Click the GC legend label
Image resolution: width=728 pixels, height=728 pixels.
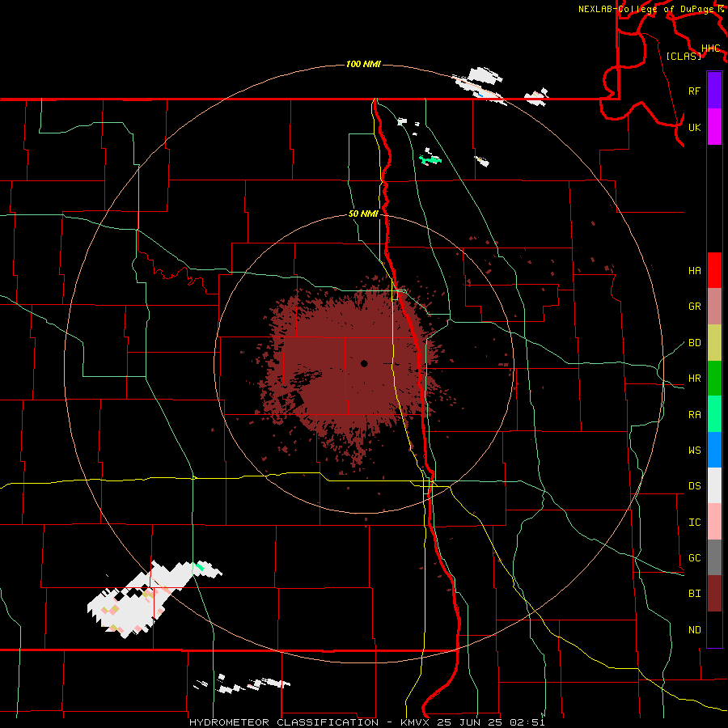[x=694, y=557]
